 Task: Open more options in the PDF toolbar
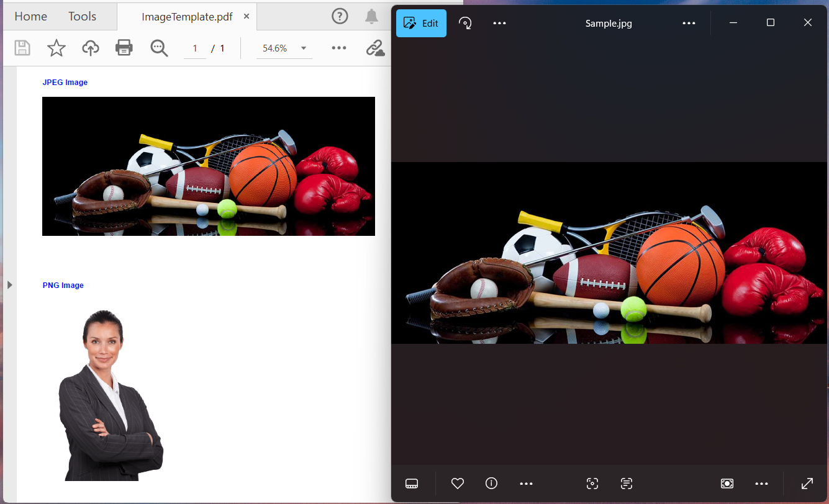coord(338,48)
